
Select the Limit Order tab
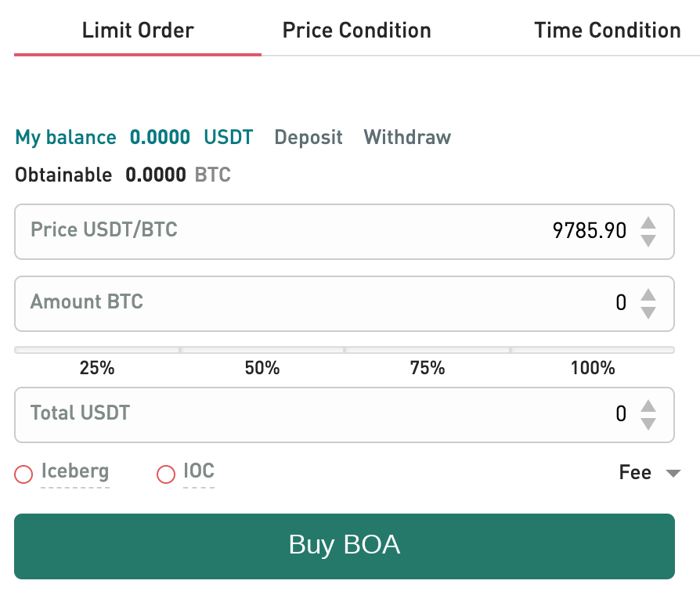138,31
